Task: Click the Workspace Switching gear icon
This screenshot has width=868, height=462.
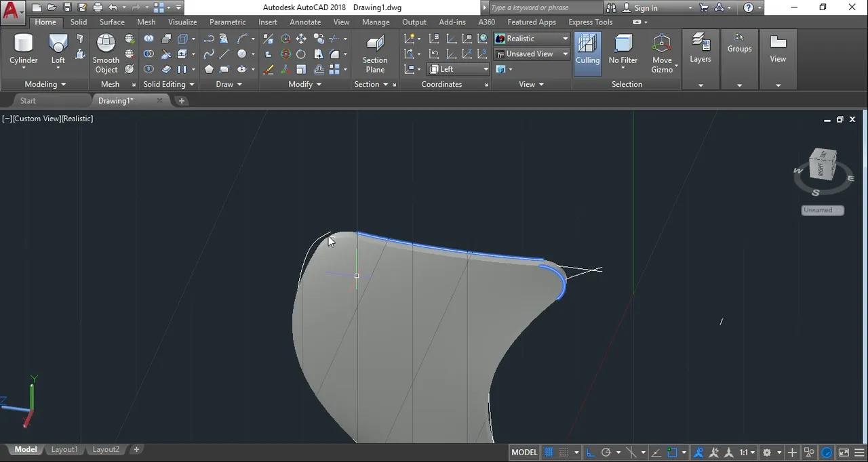Action: click(x=767, y=453)
